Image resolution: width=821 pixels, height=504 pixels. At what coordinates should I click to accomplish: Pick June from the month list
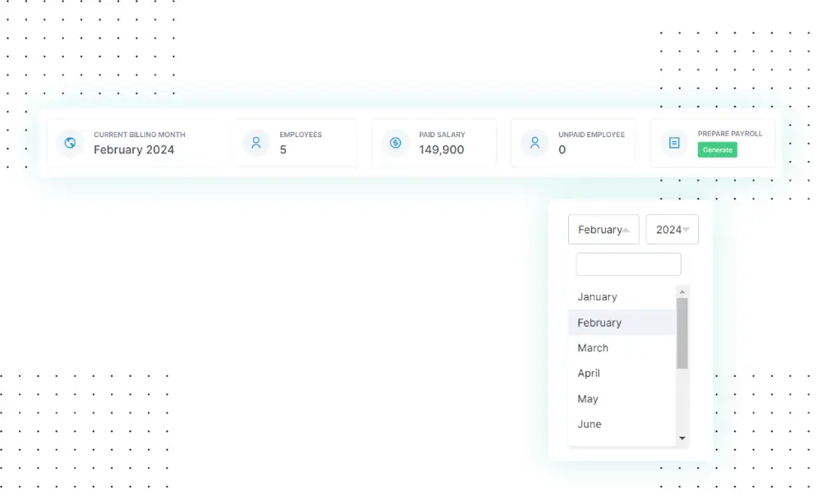(589, 424)
